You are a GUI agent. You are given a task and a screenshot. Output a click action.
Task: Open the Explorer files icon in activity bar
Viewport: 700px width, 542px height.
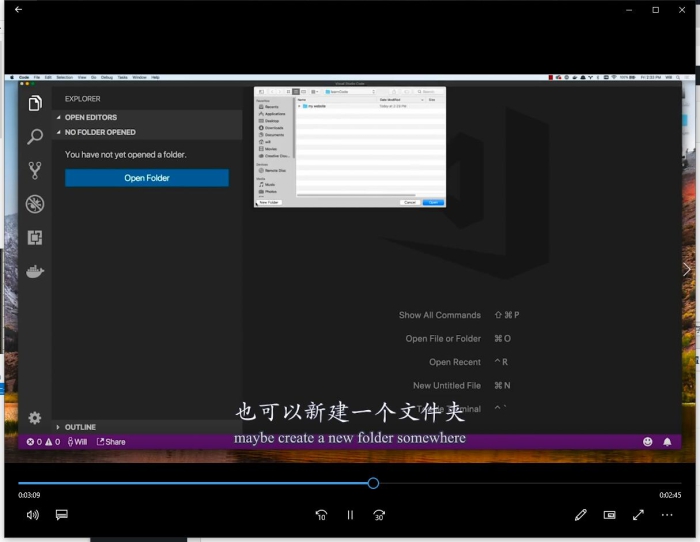pos(35,103)
